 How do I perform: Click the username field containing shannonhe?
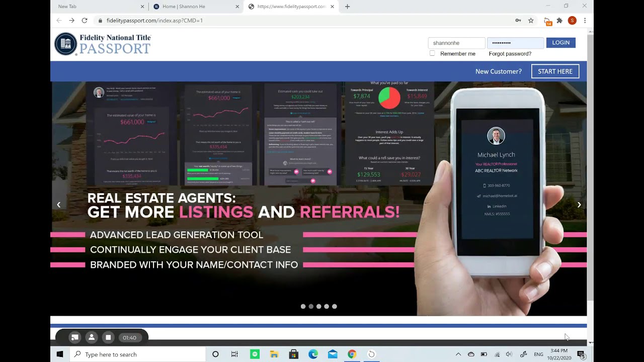pos(456,43)
